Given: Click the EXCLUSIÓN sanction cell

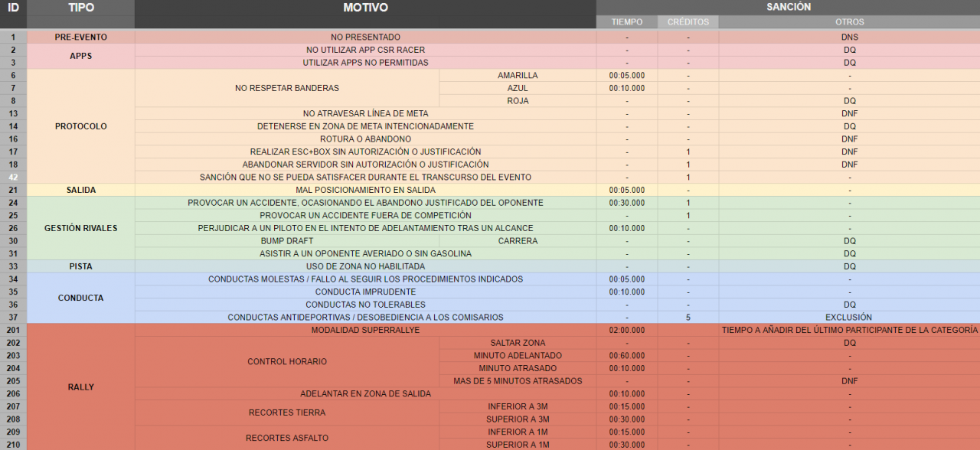Looking at the screenshot, I should pos(849,317).
